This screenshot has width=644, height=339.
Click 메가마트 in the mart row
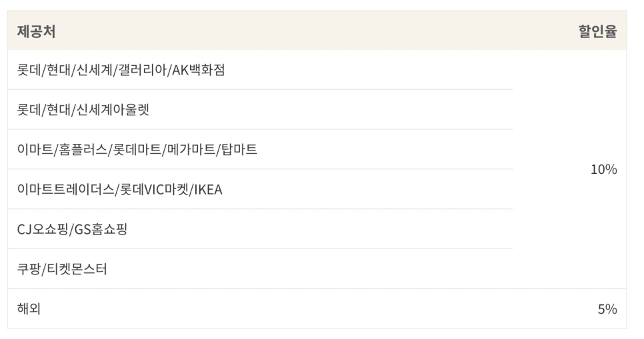click(191, 149)
